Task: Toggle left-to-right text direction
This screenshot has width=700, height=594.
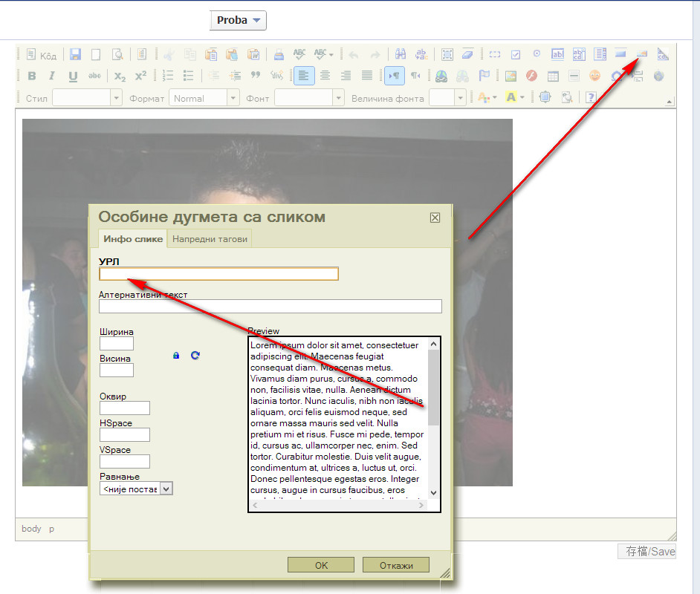Action: click(x=394, y=76)
